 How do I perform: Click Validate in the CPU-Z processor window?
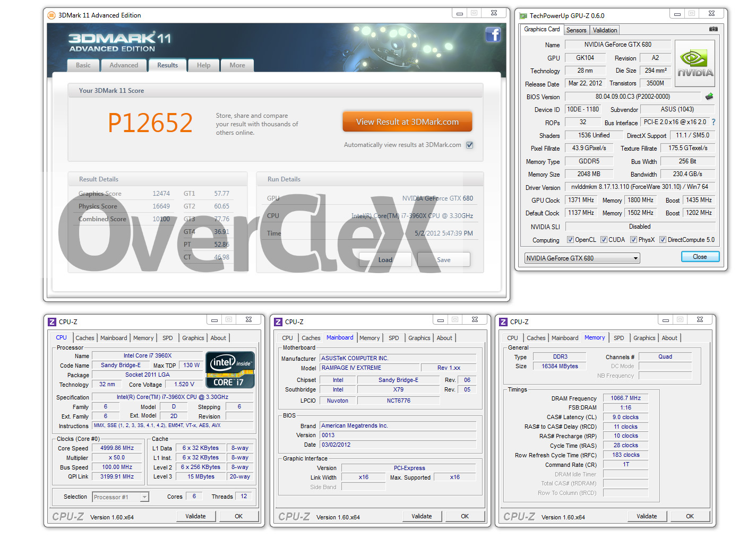(195, 516)
